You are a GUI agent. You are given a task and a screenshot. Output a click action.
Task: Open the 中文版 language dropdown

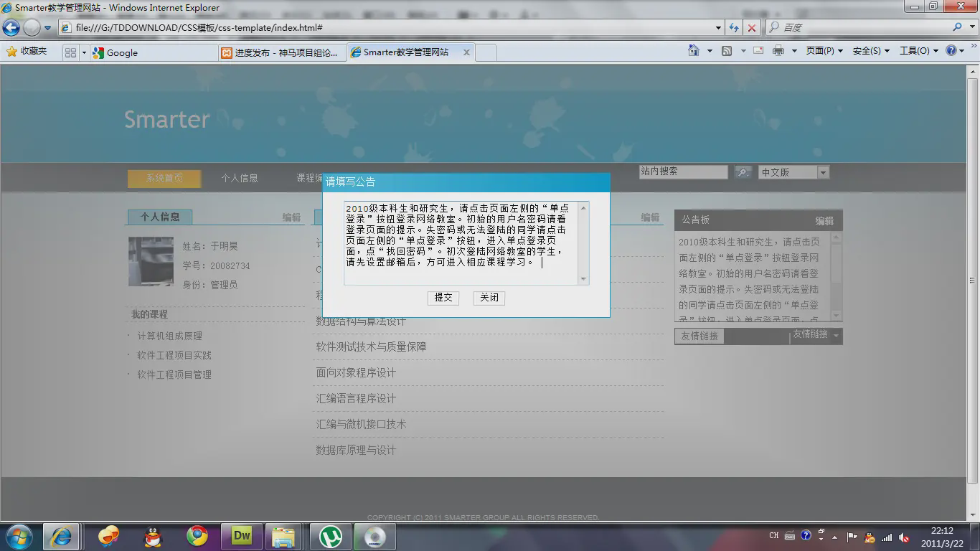pyautogui.click(x=793, y=172)
